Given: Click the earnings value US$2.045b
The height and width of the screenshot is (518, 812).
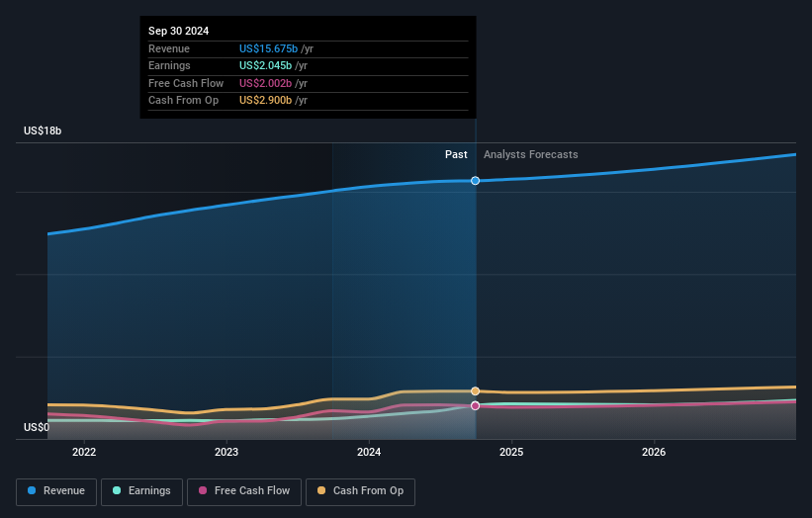Looking at the screenshot, I should [x=265, y=65].
